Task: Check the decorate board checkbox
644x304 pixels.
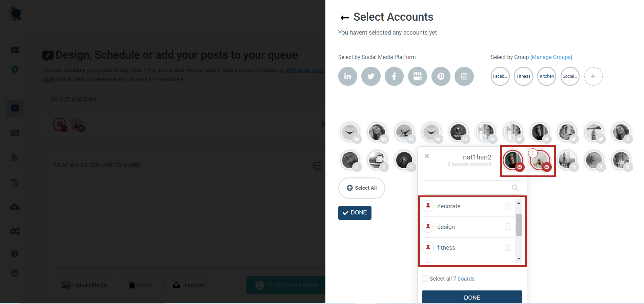Action: 508,206
